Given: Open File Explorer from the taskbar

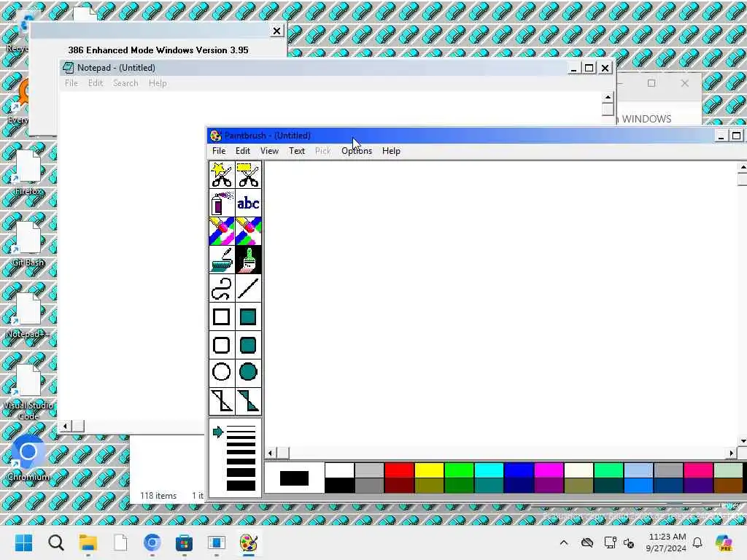Looking at the screenshot, I should [x=88, y=542].
